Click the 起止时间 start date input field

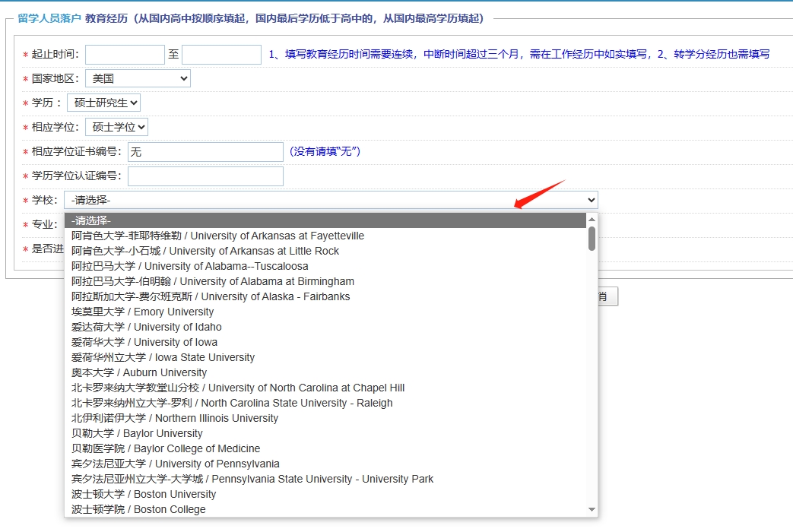[124, 54]
